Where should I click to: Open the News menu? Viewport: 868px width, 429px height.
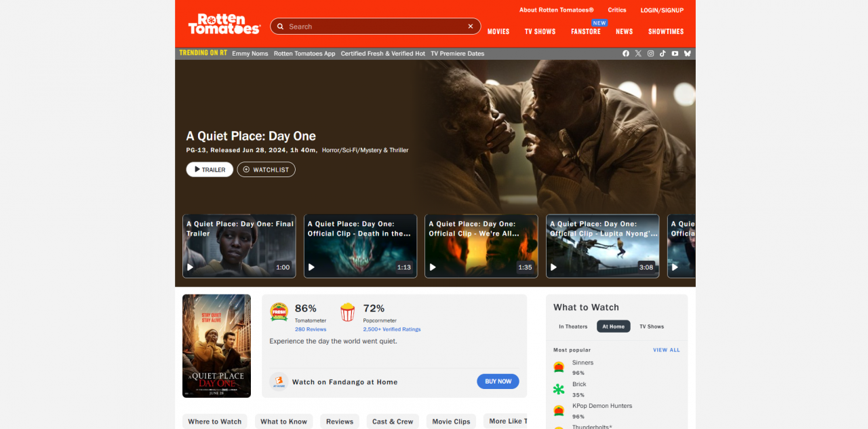pos(625,32)
